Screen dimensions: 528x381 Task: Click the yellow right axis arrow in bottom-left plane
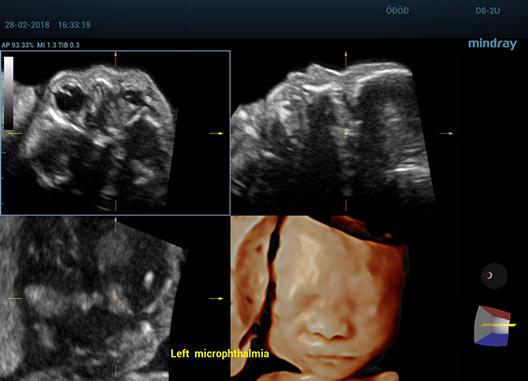coord(216,298)
